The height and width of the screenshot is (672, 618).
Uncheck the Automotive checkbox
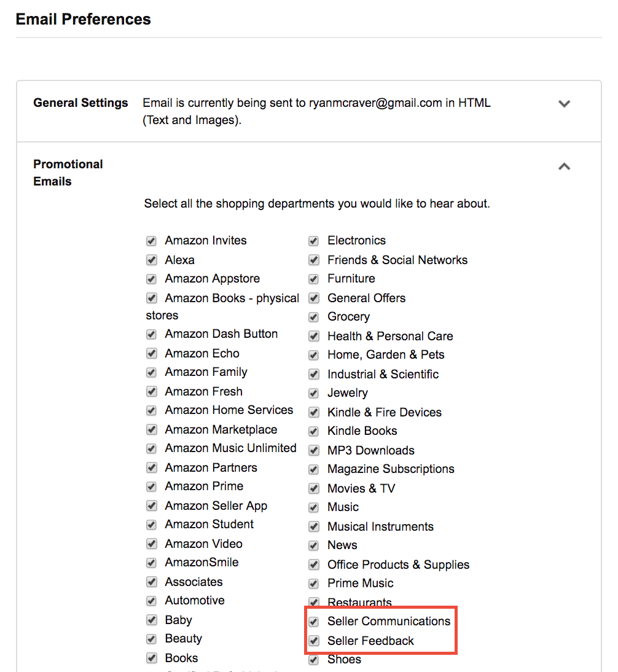point(151,601)
